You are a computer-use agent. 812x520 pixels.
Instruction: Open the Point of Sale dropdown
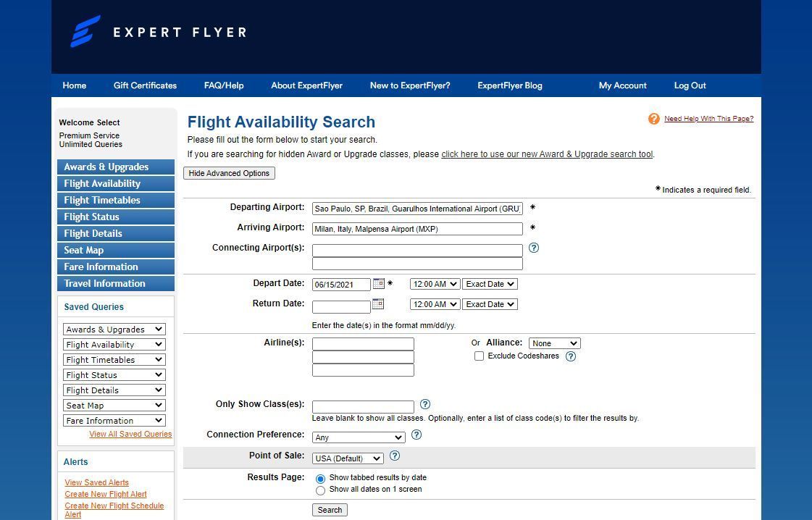tap(348, 458)
